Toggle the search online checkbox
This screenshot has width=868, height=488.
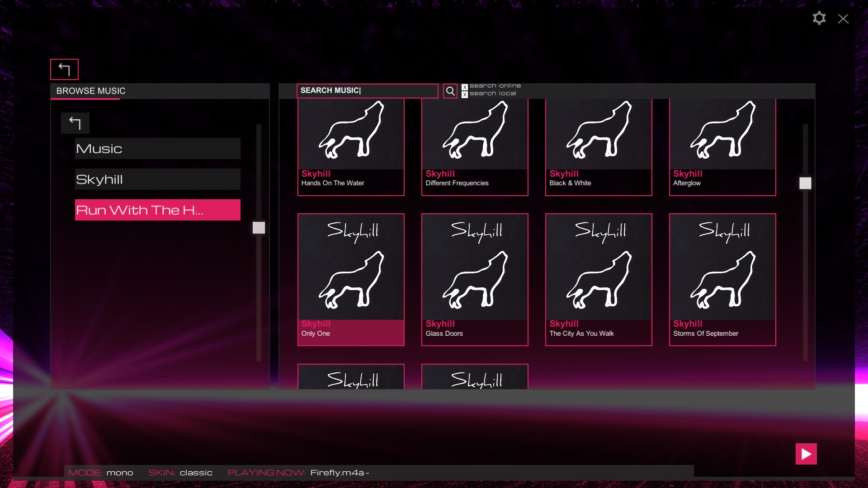465,87
